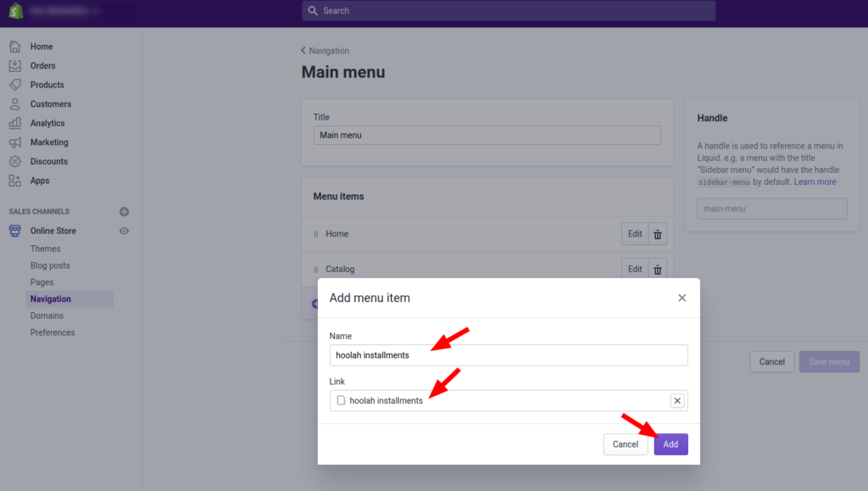Click the Home sidebar icon
This screenshot has height=491, width=868.
click(x=15, y=47)
